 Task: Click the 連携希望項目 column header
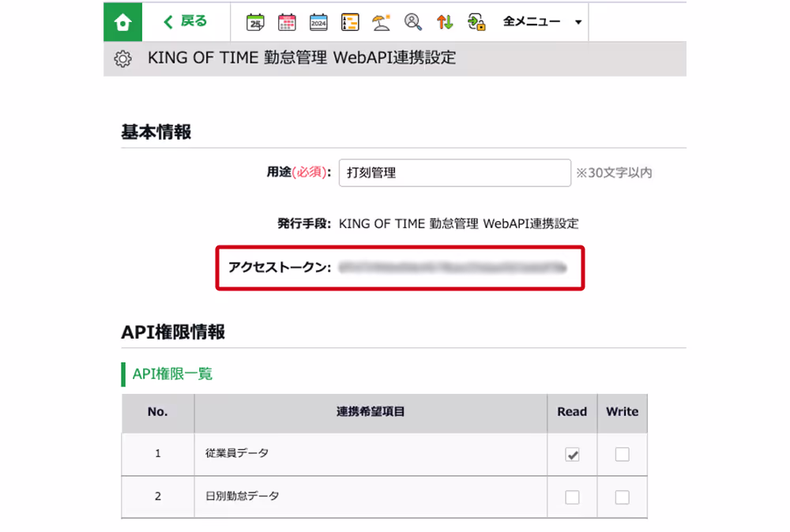[371, 412]
